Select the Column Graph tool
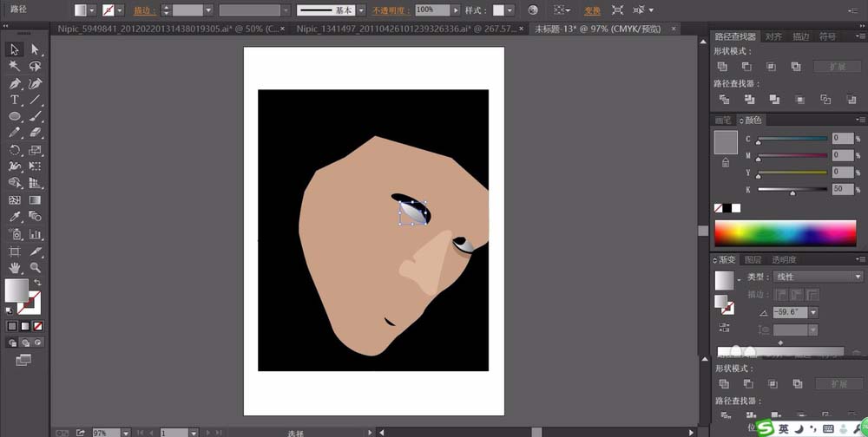 point(36,234)
